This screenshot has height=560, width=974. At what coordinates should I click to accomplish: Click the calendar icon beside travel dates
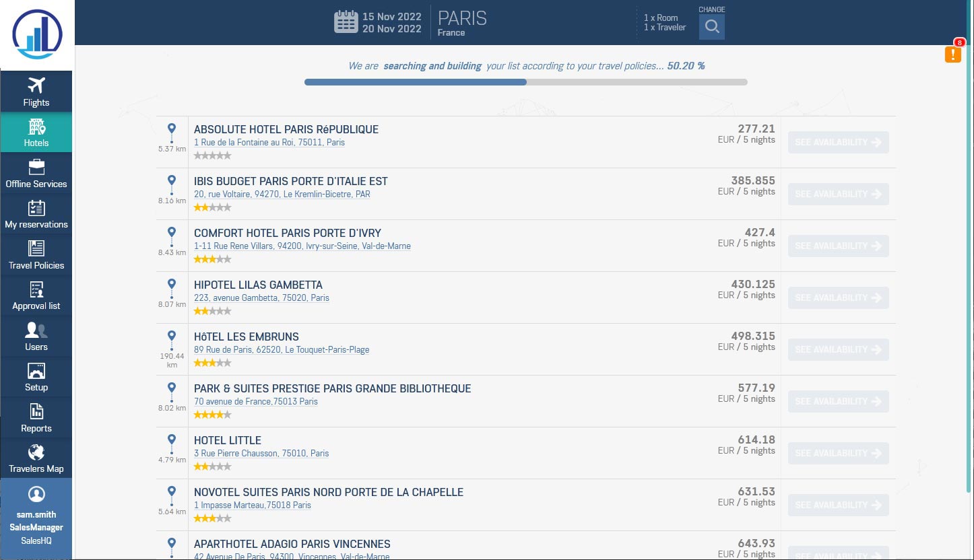346,22
